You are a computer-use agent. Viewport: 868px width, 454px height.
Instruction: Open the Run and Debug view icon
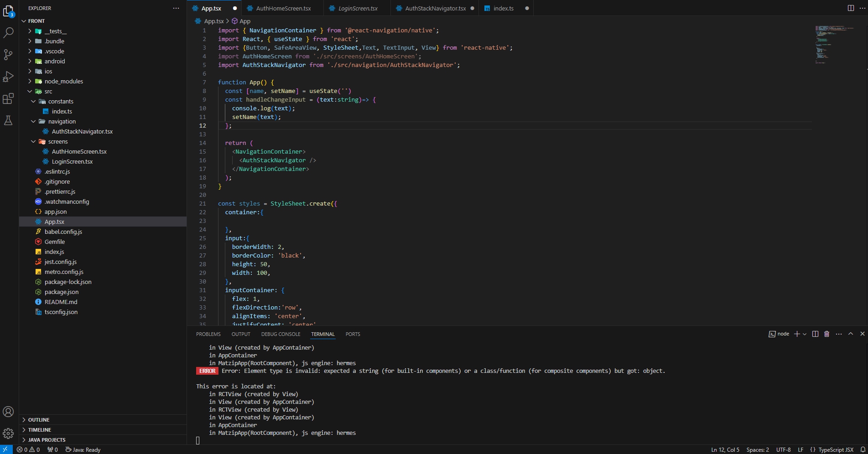tap(8, 77)
